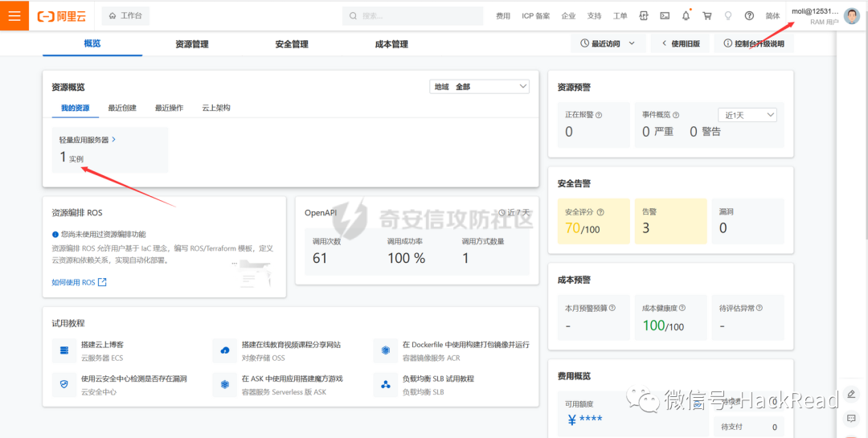Click the 使用旧版 button
Viewport: 868px width, 438px height.
pos(681,43)
